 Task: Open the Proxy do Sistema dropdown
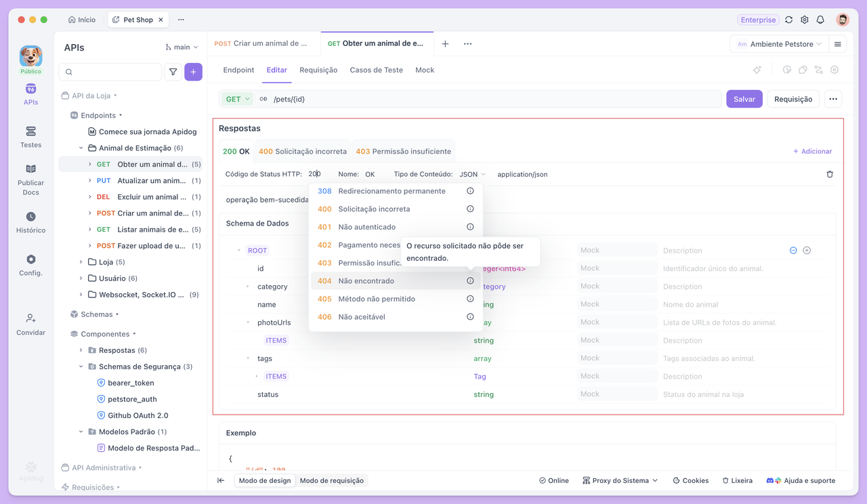pos(620,480)
